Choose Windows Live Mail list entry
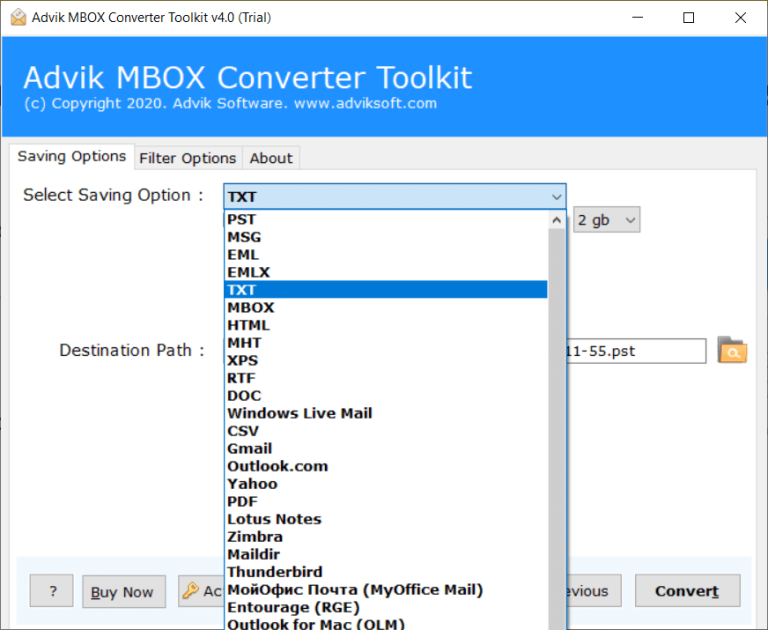 (299, 414)
